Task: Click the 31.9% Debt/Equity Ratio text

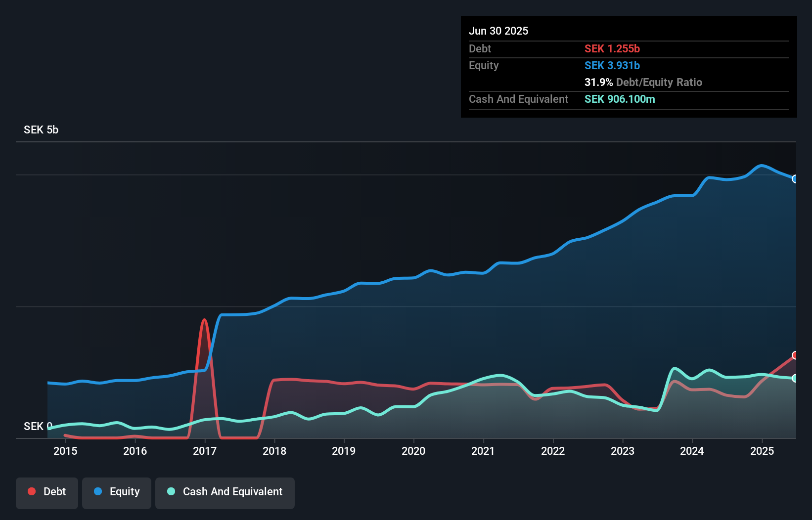Action: point(643,83)
